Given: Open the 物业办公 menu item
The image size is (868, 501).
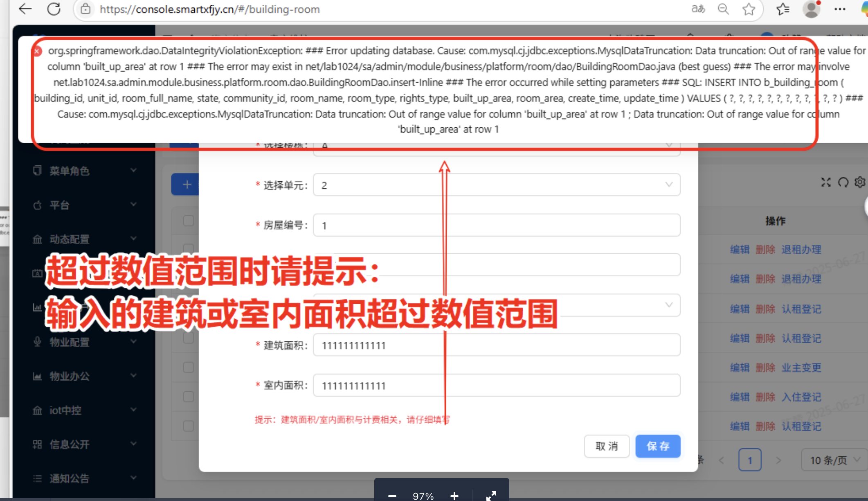Looking at the screenshot, I should click(x=70, y=376).
